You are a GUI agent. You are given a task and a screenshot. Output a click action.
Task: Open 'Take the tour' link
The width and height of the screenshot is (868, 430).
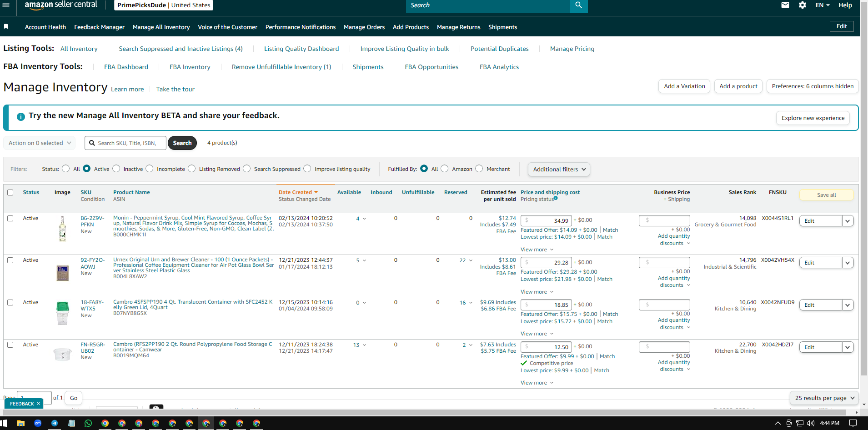click(x=175, y=89)
